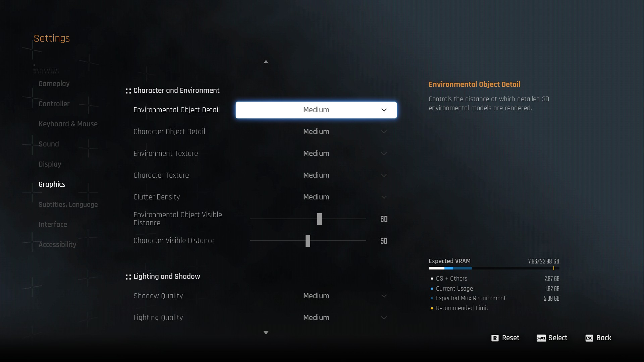This screenshot has height=362, width=644.
Task: Click the Lighting and Shadow section icon
Action: click(x=128, y=277)
